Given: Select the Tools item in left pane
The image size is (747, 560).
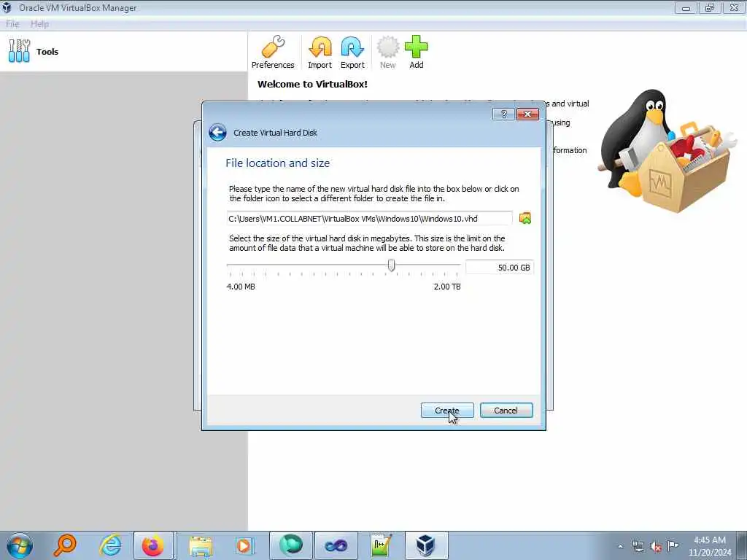Looking at the screenshot, I should (123, 52).
